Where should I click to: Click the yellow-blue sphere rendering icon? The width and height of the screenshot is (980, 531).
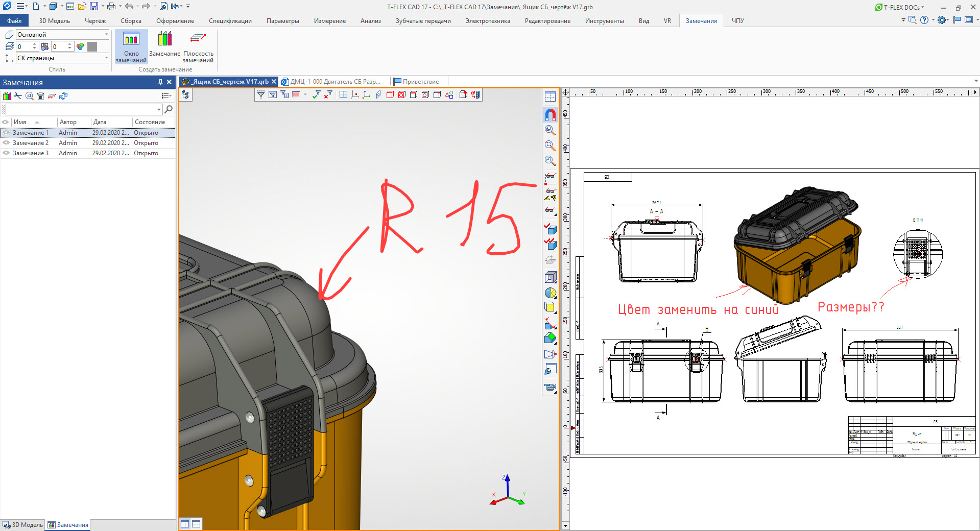(x=550, y=293)
